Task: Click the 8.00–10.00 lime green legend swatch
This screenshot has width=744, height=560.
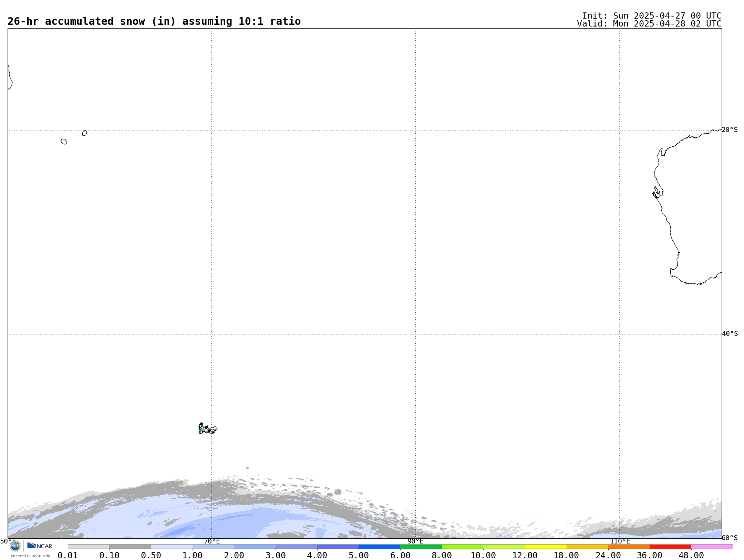Action: tap(463, 547)
